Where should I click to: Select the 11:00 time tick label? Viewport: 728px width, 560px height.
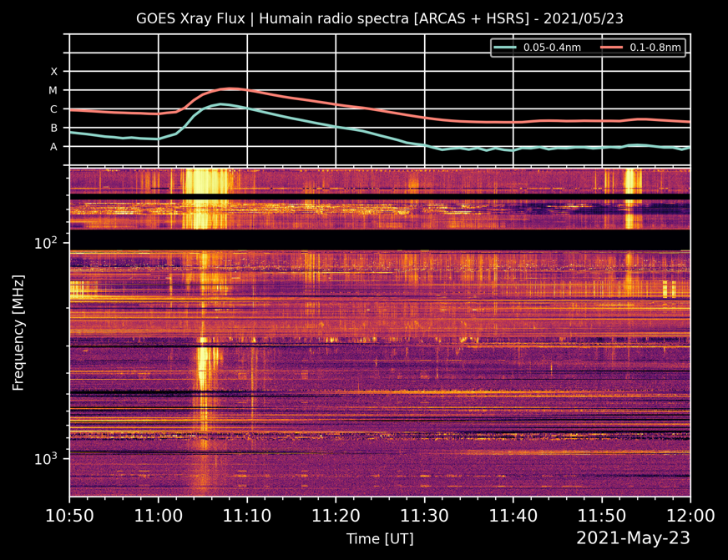tap(159, 517)
